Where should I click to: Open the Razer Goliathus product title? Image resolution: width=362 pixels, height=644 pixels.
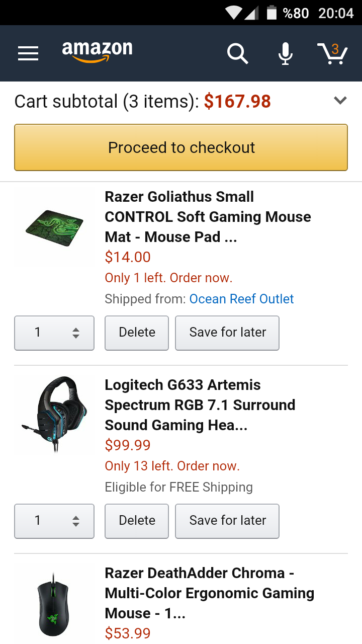point(207,217)
